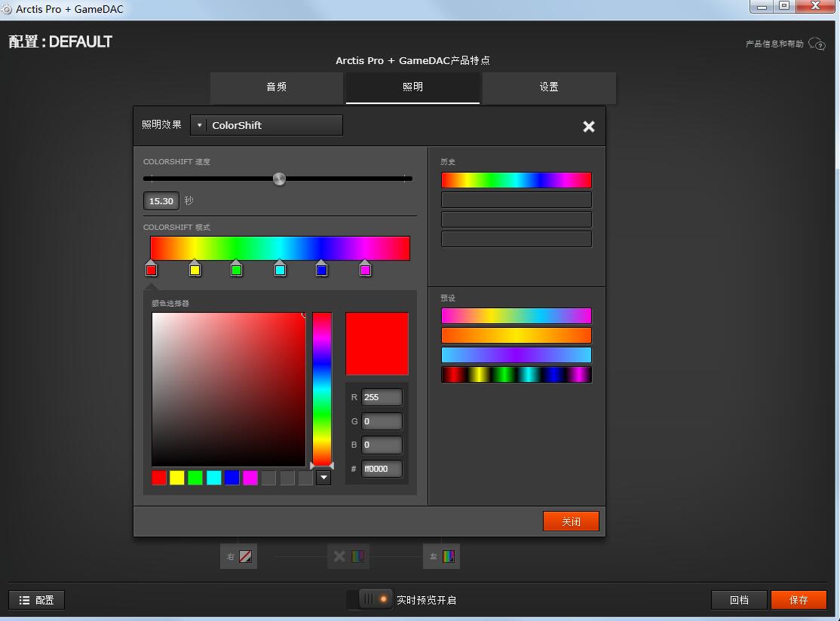Image resolution: width=840 pixels, height=621 pixels.
Task: Choose the red palette swatch below the picker
Action: point(159,478)
